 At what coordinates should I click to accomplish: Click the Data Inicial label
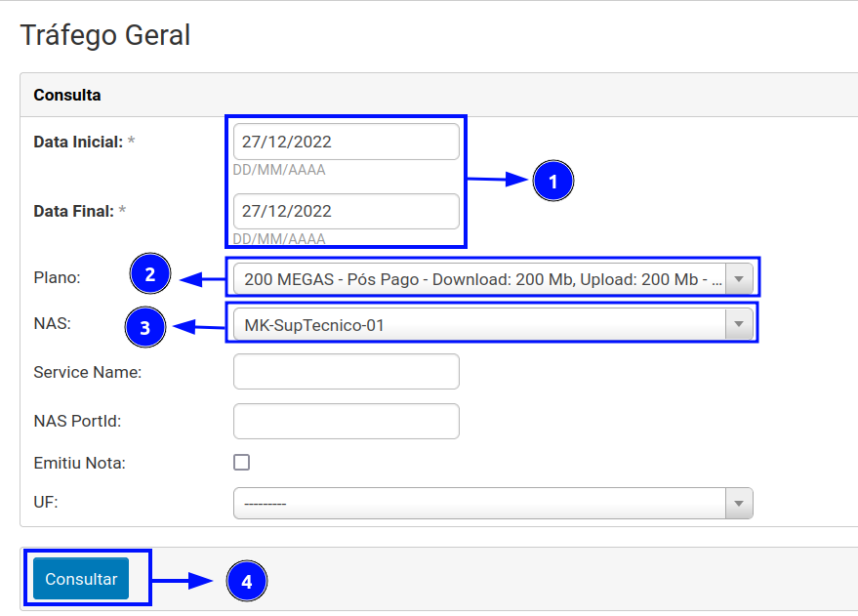78,142
